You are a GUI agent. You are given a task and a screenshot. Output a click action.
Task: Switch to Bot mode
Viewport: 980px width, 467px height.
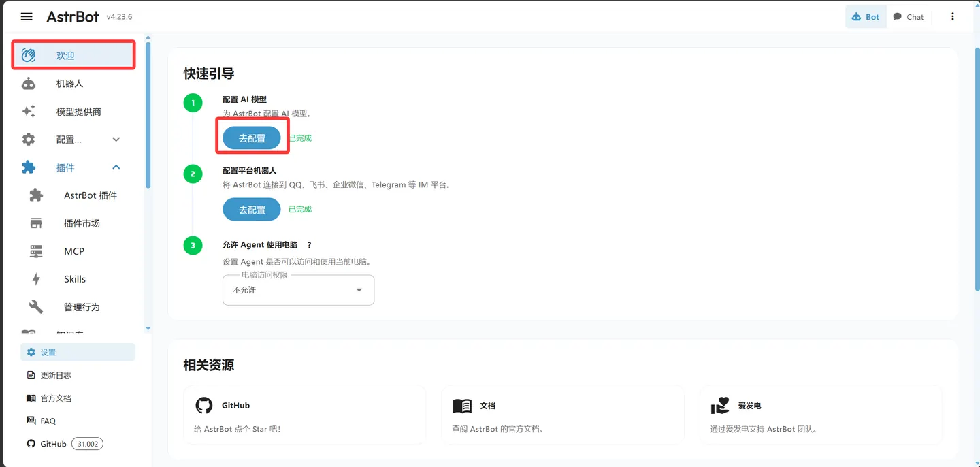point(866,17)
